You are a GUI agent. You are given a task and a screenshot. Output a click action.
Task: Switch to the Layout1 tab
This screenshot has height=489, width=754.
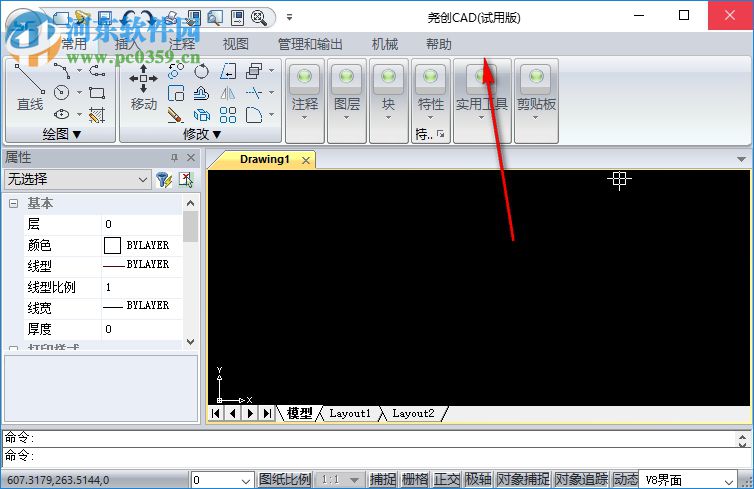(350, 414)
